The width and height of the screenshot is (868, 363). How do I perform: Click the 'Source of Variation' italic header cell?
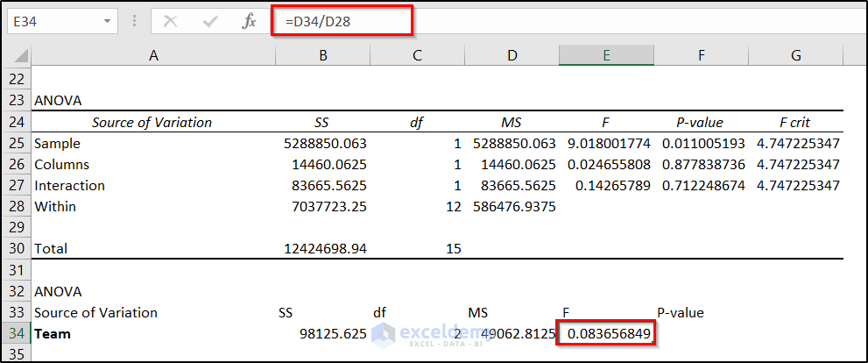[x=153, y=122]
